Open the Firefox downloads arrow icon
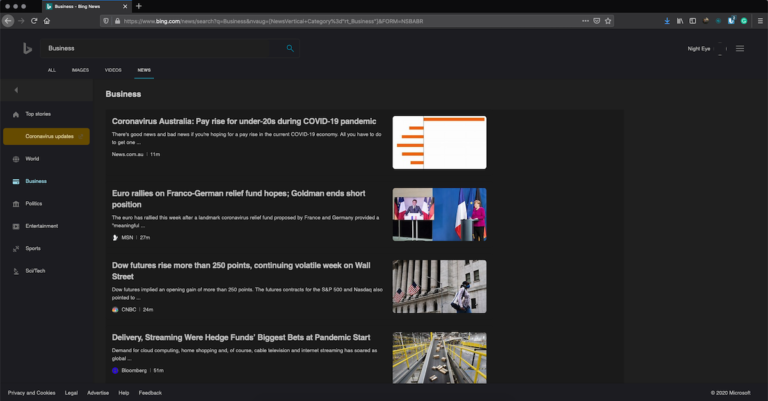The width and height of the screenshot is (768, 401). [x=667, y=21]
